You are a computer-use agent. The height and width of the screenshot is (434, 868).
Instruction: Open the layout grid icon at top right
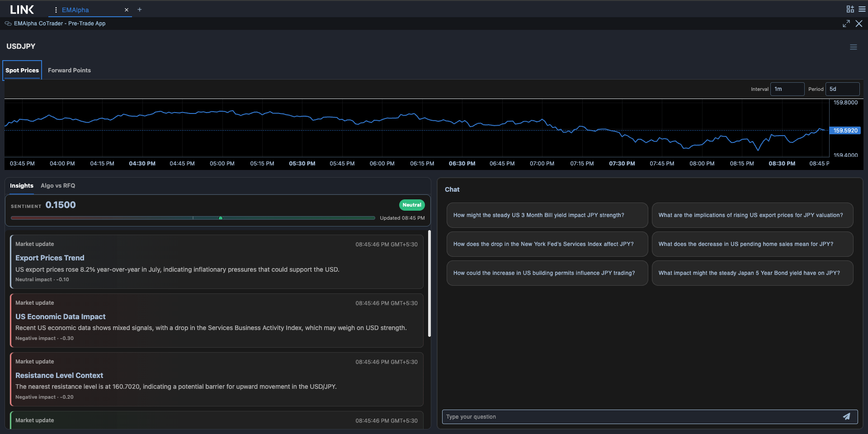coord(850,9)
